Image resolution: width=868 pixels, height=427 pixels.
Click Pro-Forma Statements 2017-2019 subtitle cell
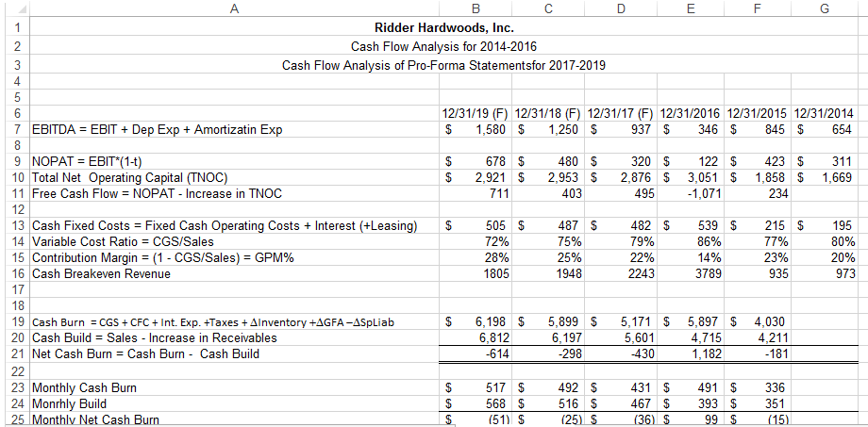[444, 65]
